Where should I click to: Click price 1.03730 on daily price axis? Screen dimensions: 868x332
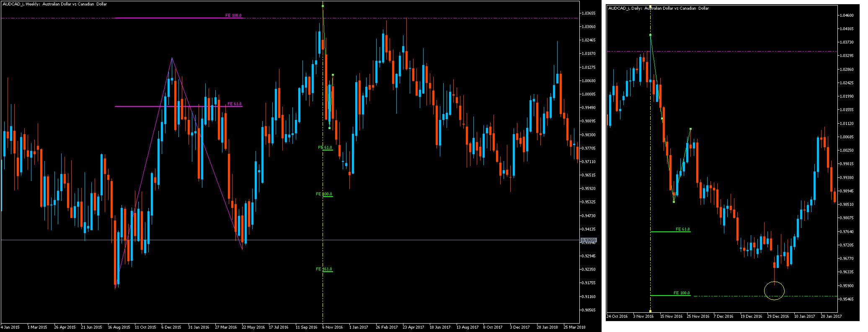coord(847,42)
